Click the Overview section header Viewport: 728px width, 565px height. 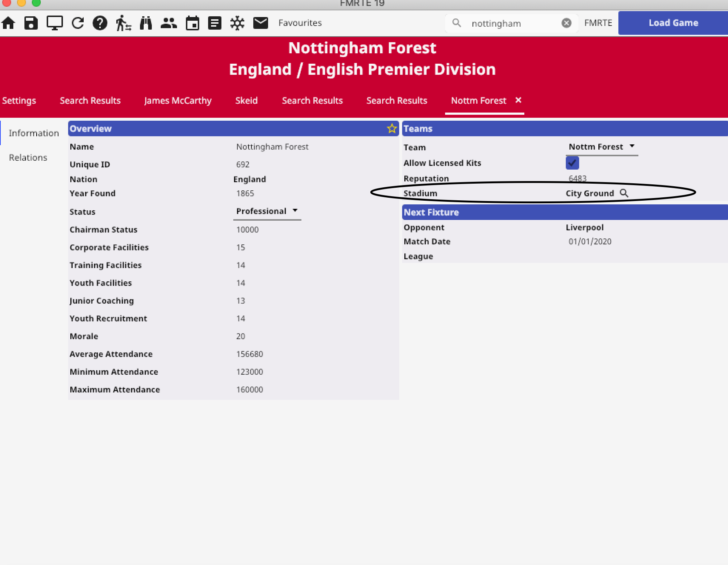(x=233, y=128)
